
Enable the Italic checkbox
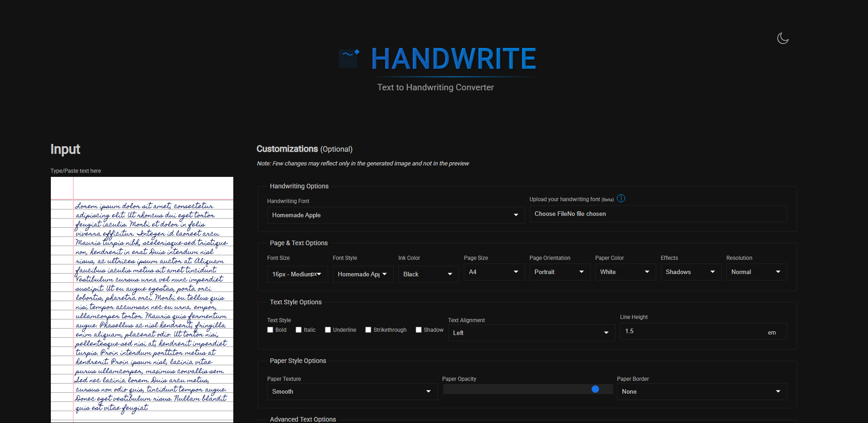pos(298,330)
